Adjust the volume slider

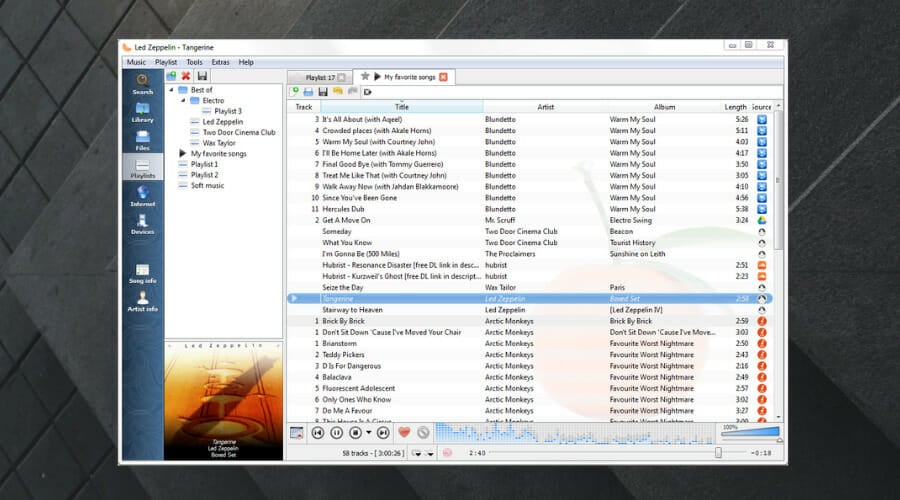tap(750, 434)
